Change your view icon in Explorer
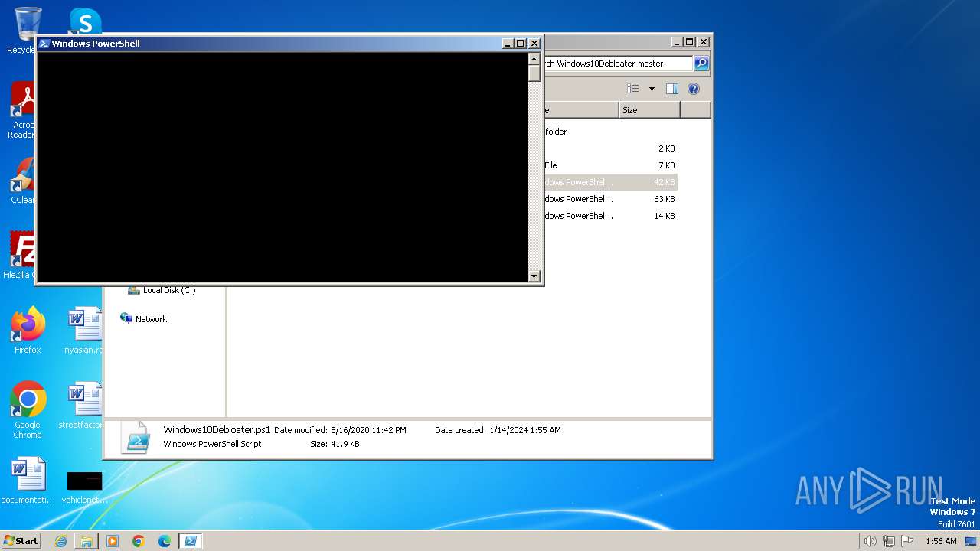Viewport: 980px width, 551px height. coord(632,89)
